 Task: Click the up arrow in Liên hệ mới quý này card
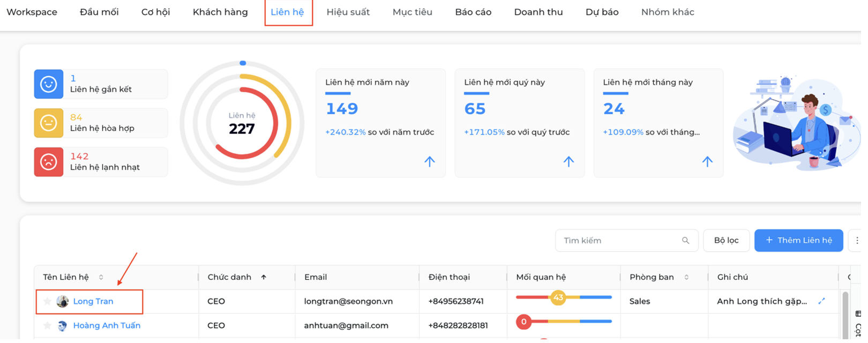tap(568, 161)
